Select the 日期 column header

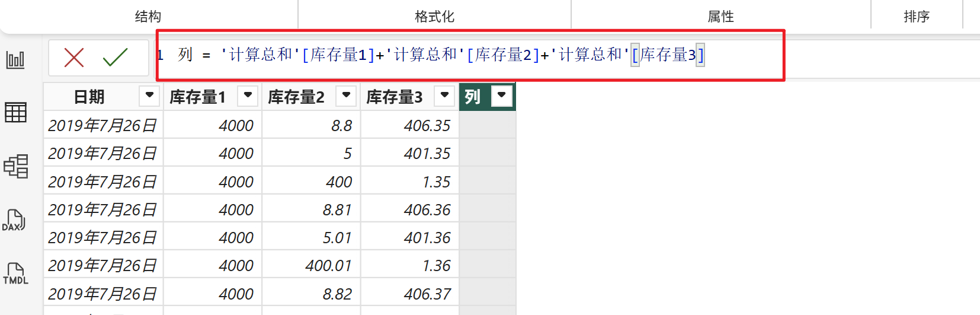(x=89, y=97)
